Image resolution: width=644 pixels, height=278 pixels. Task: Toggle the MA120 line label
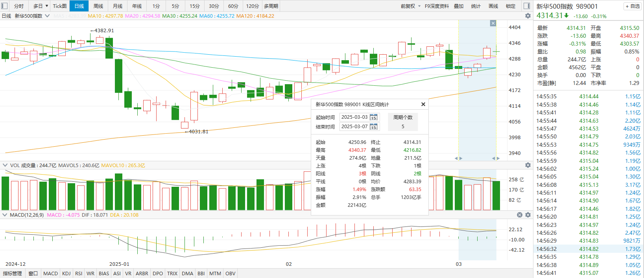[x=255, y=16]
